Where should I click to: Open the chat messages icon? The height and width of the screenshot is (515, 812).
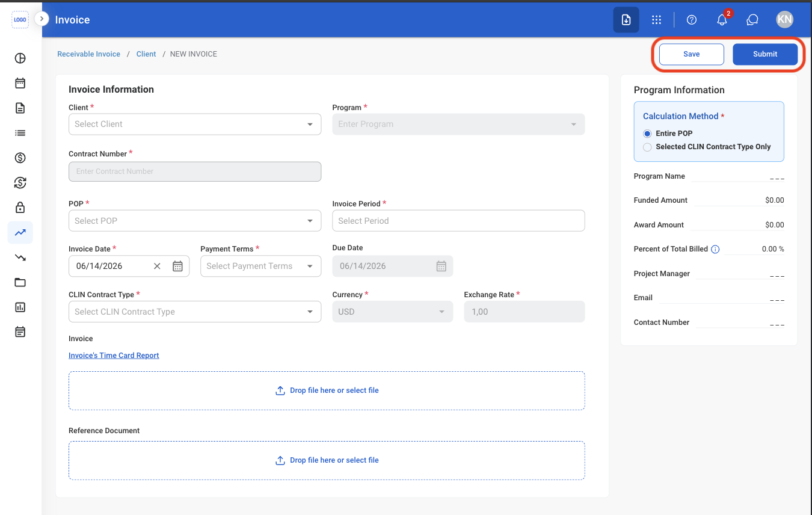(x=752, y=20)
